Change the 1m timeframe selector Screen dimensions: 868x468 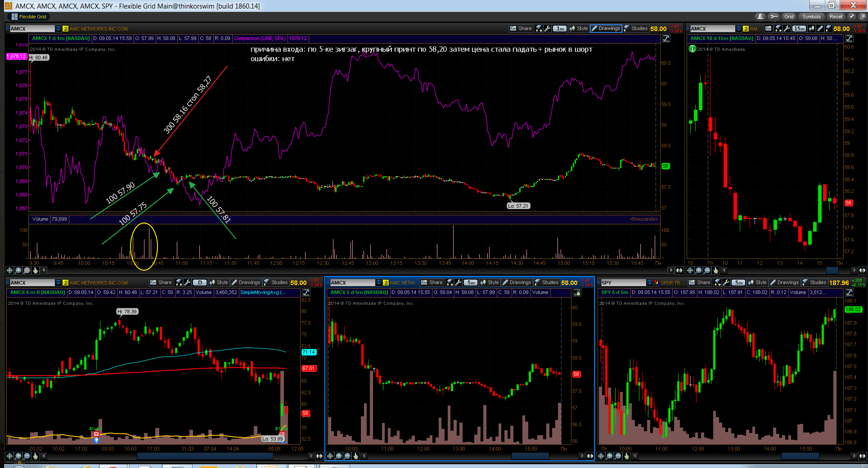[x=560, y=28]
